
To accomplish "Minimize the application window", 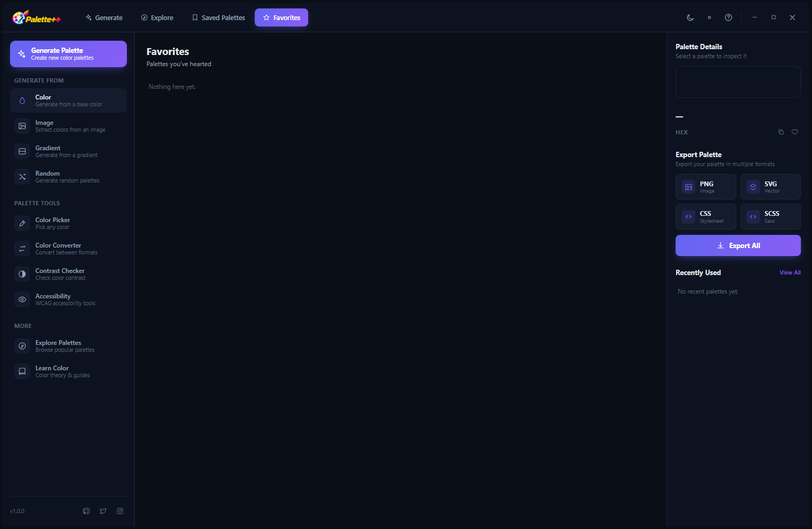I will tap(754, 17).
